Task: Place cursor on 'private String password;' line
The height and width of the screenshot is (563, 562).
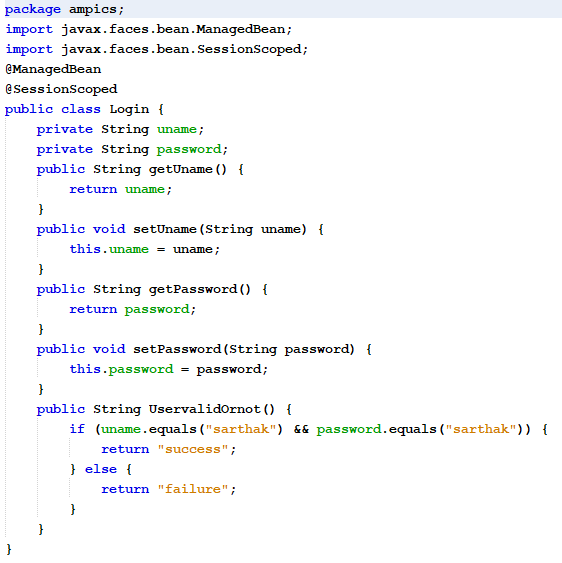Action: click(x=132, y=149)
